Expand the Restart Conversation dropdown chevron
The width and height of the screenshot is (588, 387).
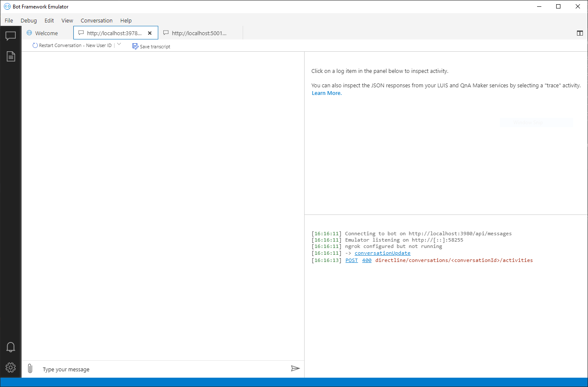pyautogui.click(x=119, y=45)
